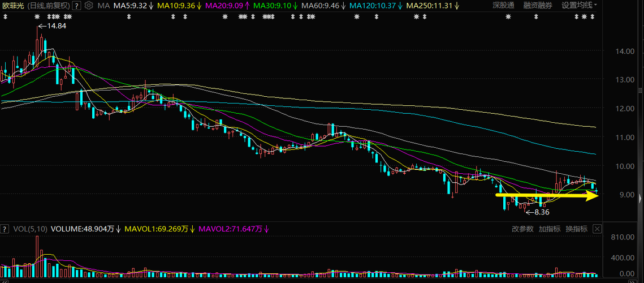
Task: Click the vertical scroll handle on the right edge
Action: point(641,91)
